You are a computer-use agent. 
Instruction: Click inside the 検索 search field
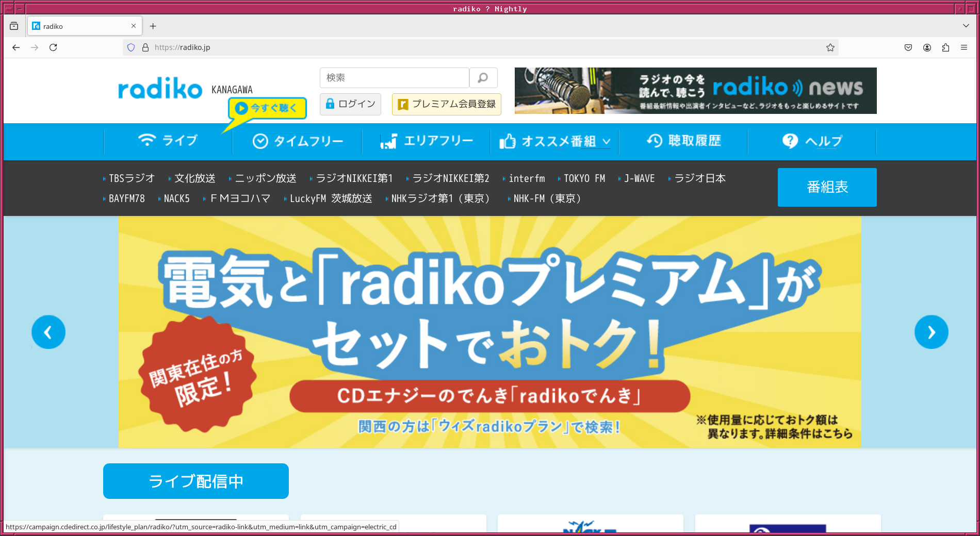click(395, 78)
